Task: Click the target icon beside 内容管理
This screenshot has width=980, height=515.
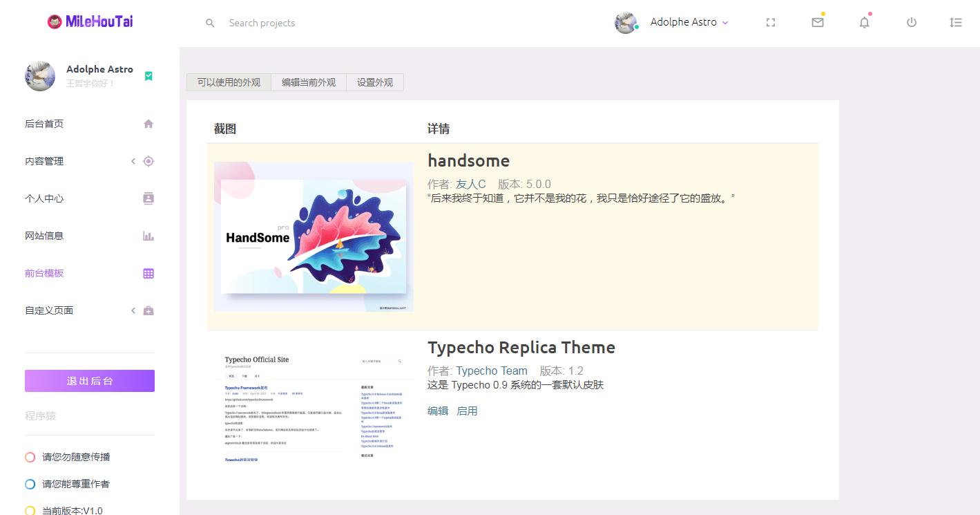Action: click(148, 161)
